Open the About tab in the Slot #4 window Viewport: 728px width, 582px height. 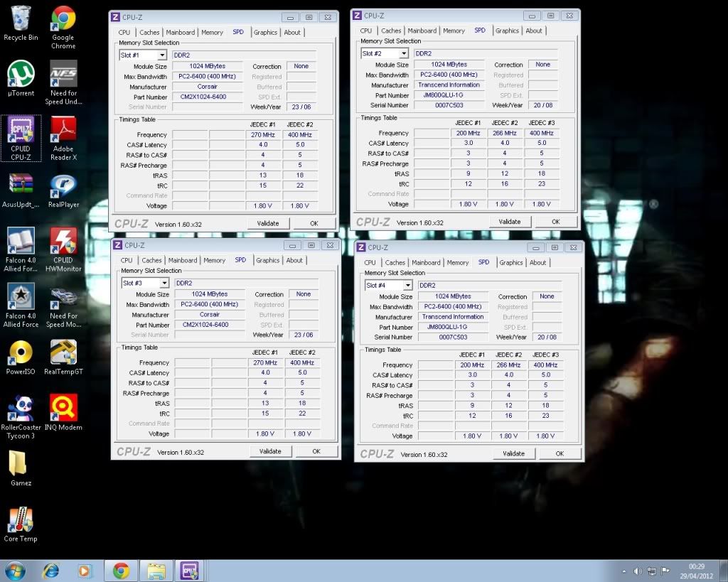pos(537,263)
